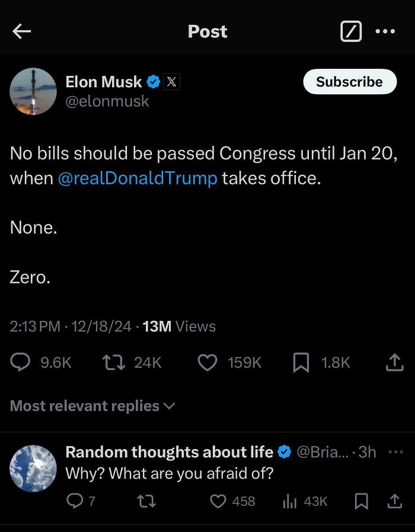The width and height of the screenshot is (415, 532).
Task: Click the reply bubble icon on Elon's post
Action: (x=20, y=362)
